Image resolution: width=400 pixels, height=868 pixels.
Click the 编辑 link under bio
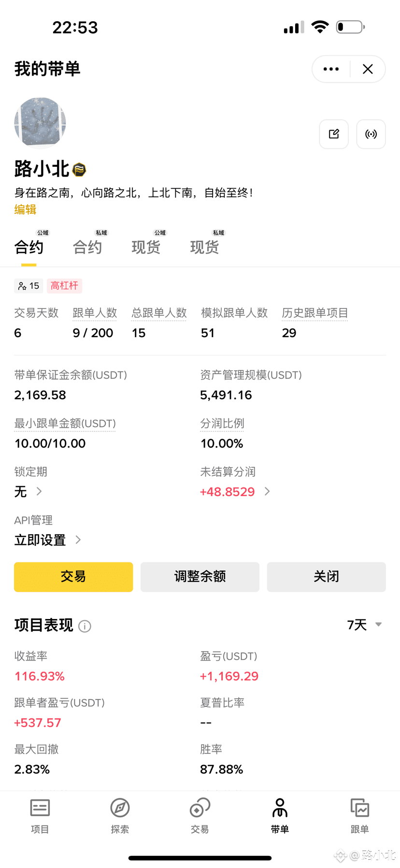point(25,209)
